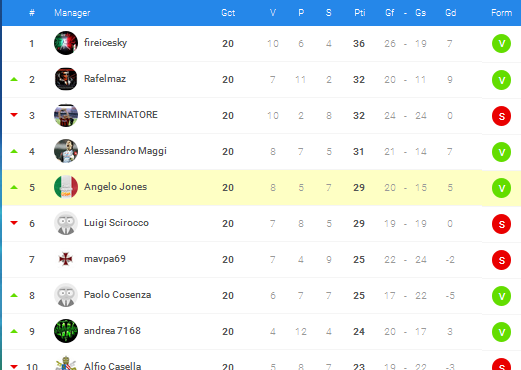Select the highlighted Angelo Jones row name
Screen dimensions: 521x370
point(115,187)
